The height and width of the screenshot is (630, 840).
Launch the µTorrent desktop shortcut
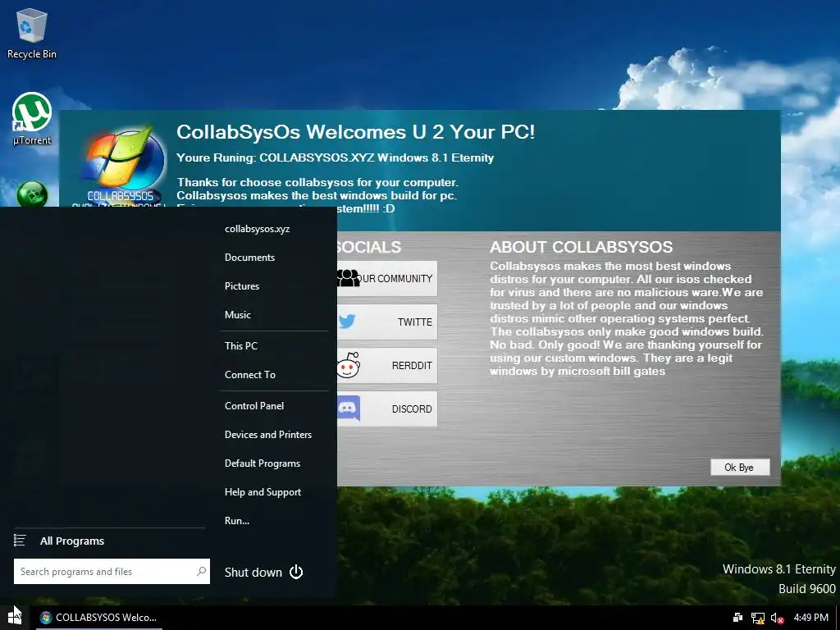click(32, 119)
